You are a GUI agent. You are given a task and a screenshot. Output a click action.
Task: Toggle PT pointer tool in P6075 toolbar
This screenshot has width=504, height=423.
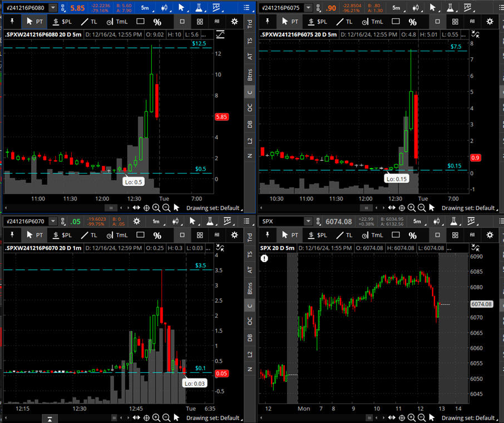[290, 22]
